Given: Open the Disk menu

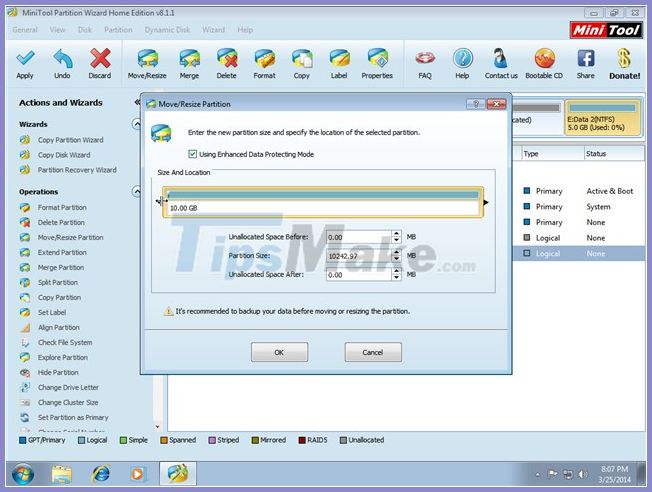Looking at the screenshot, I should click(85, 30).
